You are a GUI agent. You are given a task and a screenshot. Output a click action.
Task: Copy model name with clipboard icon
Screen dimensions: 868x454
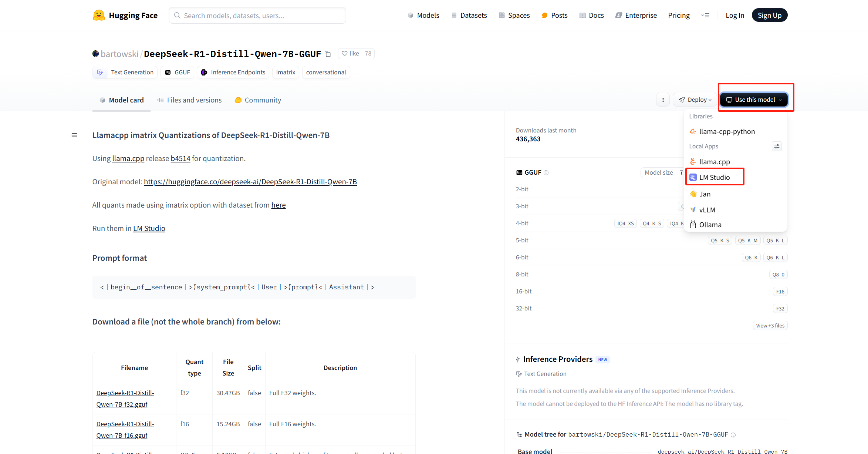pyautogui.click(x=328, y=54)
